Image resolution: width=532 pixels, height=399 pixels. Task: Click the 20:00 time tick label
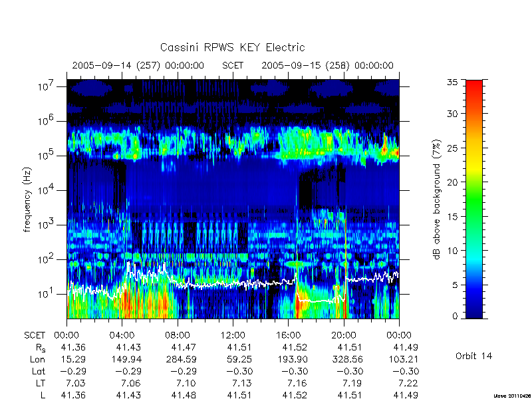coord(344,336)
